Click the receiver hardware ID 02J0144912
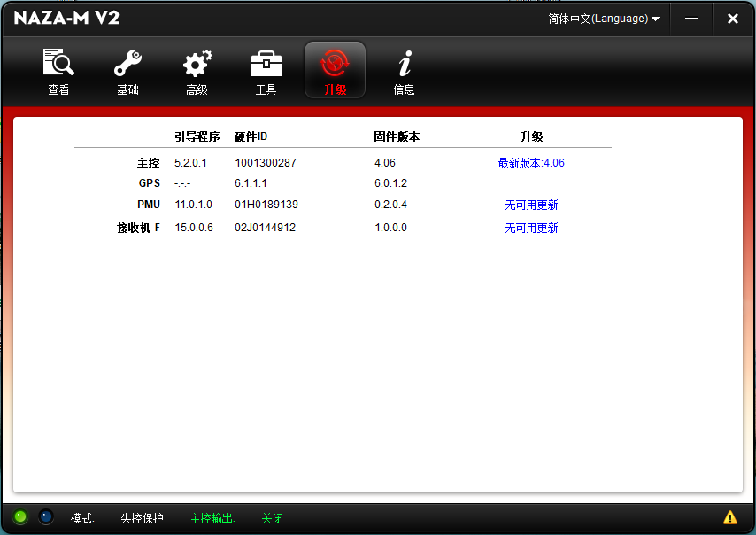The image size is (756, 535). (x=265, y=228)
